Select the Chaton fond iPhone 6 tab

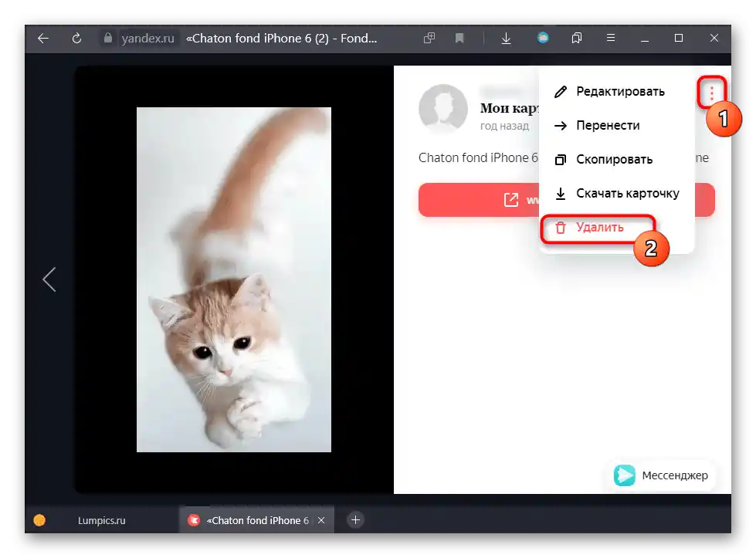click(257, 520)
